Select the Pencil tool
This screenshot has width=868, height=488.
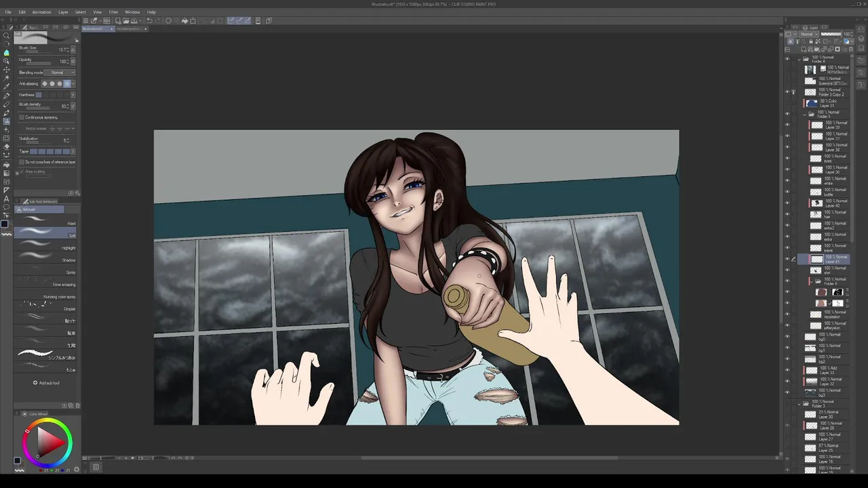(5, 104)
